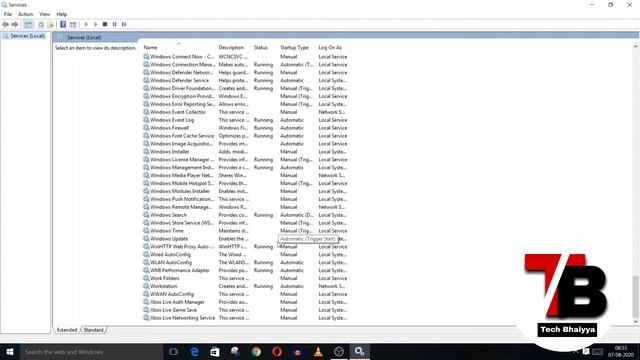The width and height of the screenshot is (640, 360).
Task: Select the Windows Update service row
Action: click(x=245, y=239)
